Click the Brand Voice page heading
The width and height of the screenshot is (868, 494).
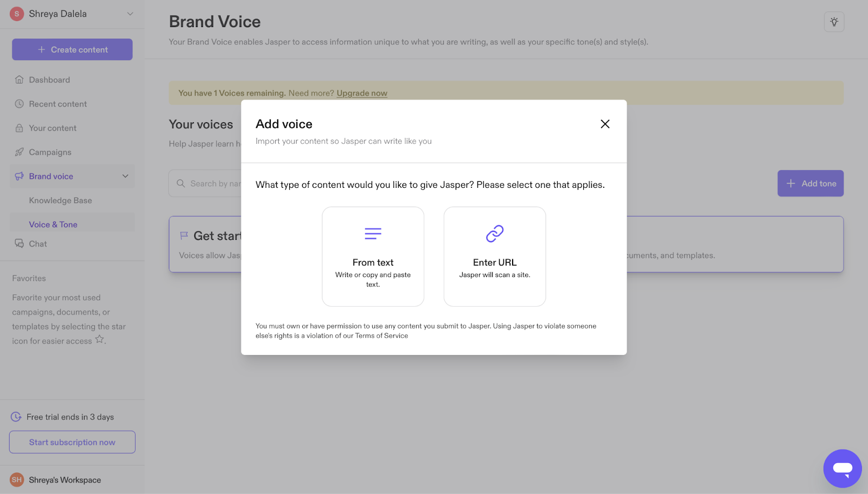click(x=215, y=22)
